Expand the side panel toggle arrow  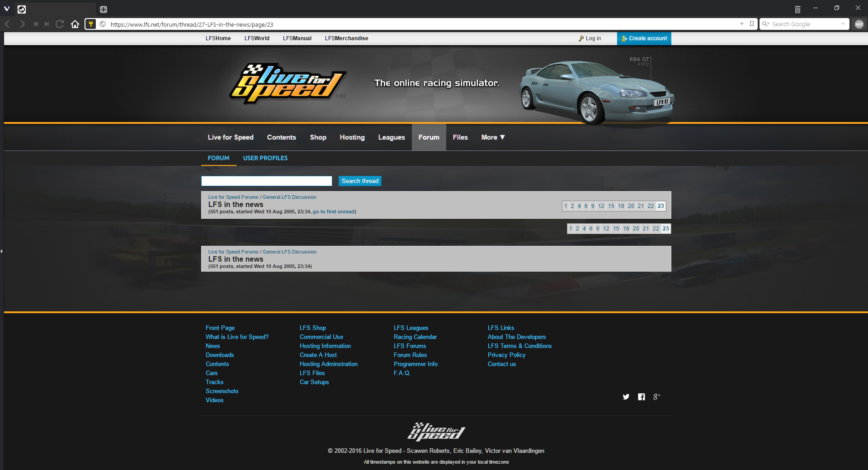(2, 251)
